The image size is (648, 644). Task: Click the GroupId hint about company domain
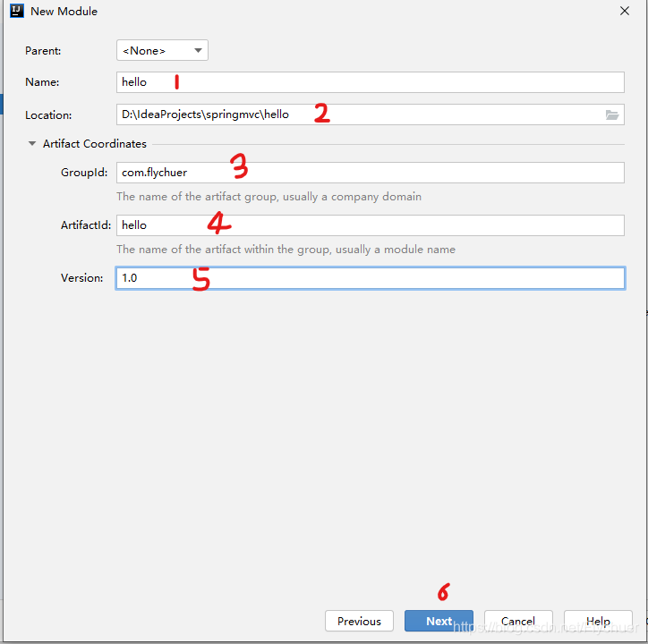point(269,197)
